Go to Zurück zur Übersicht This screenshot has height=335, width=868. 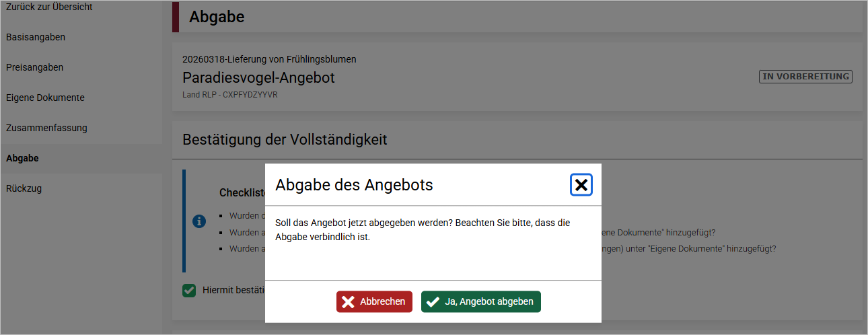49,7
